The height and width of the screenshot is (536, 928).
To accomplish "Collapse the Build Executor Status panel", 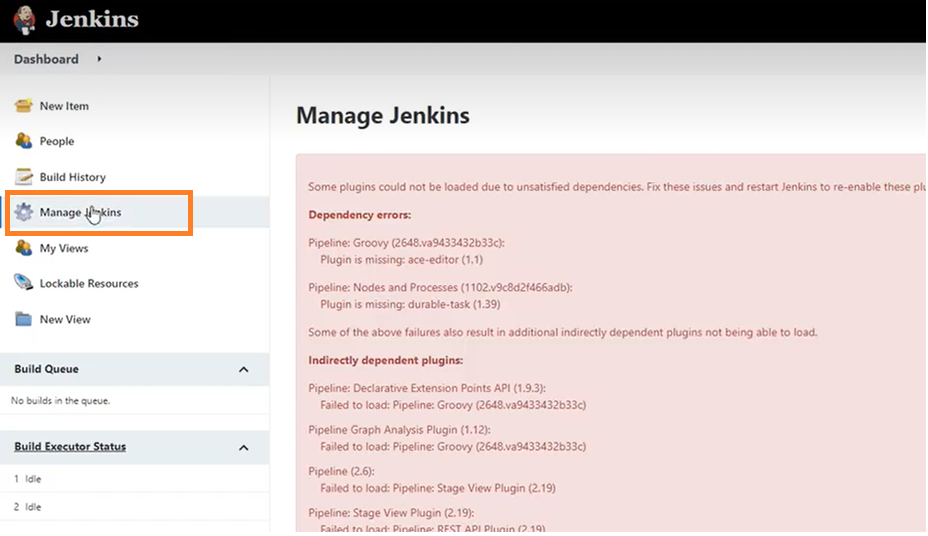I will 243,447.
